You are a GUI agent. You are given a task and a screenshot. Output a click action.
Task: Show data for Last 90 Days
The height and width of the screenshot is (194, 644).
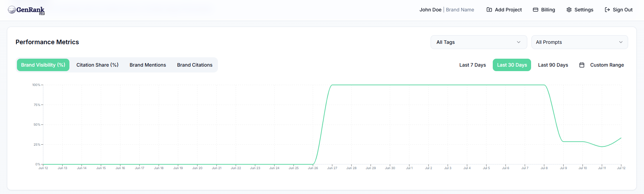(553, 65)
